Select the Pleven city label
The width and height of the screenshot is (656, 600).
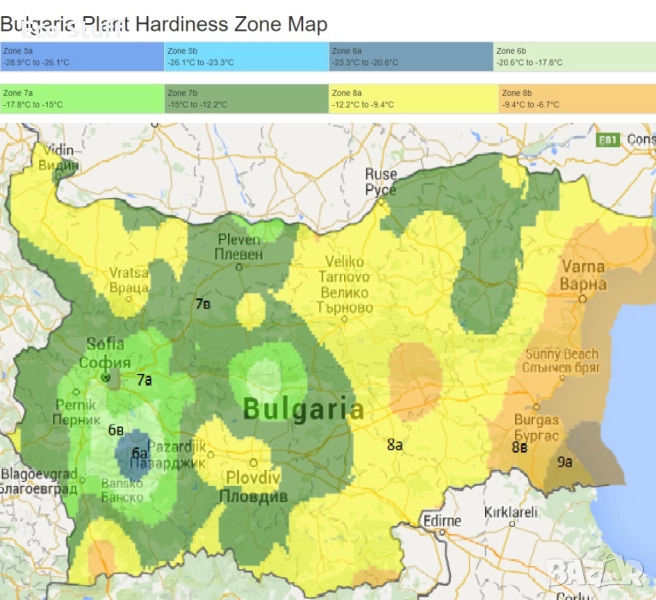click(240, 247)
